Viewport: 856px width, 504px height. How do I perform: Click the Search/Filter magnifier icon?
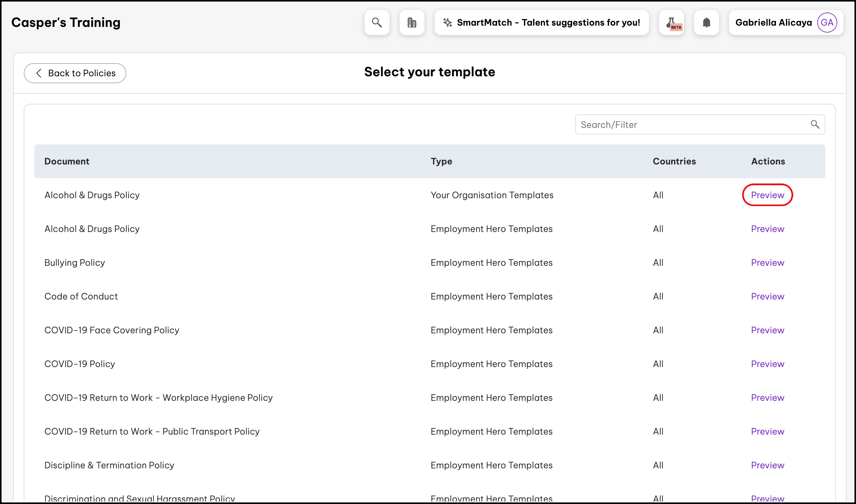815,125
